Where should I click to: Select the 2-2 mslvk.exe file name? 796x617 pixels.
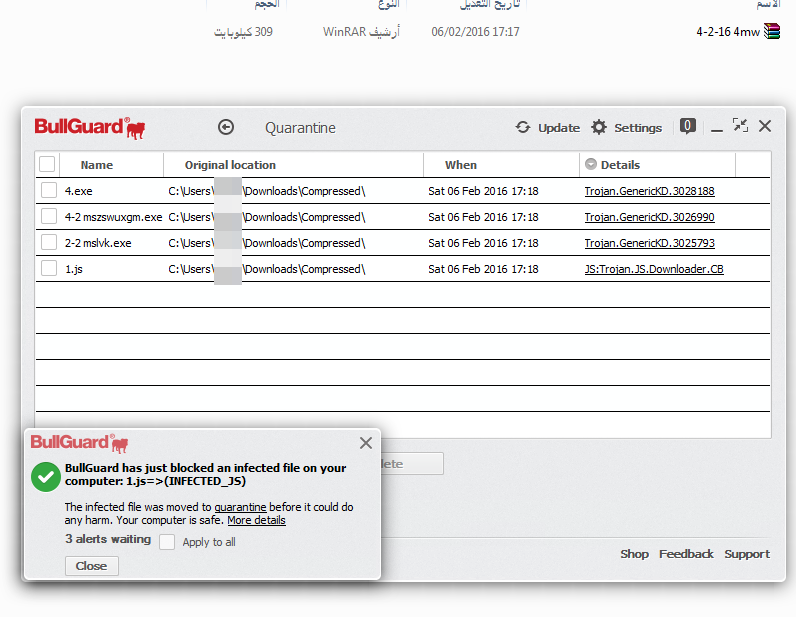pos(98,243)
